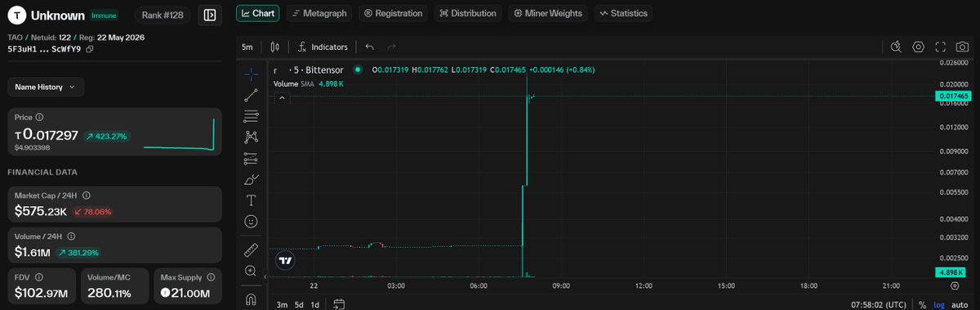Image resolution: width=980 pixels, height=310 pixels.
Task: Switch to the Chart tab
Action: (258, 13)
